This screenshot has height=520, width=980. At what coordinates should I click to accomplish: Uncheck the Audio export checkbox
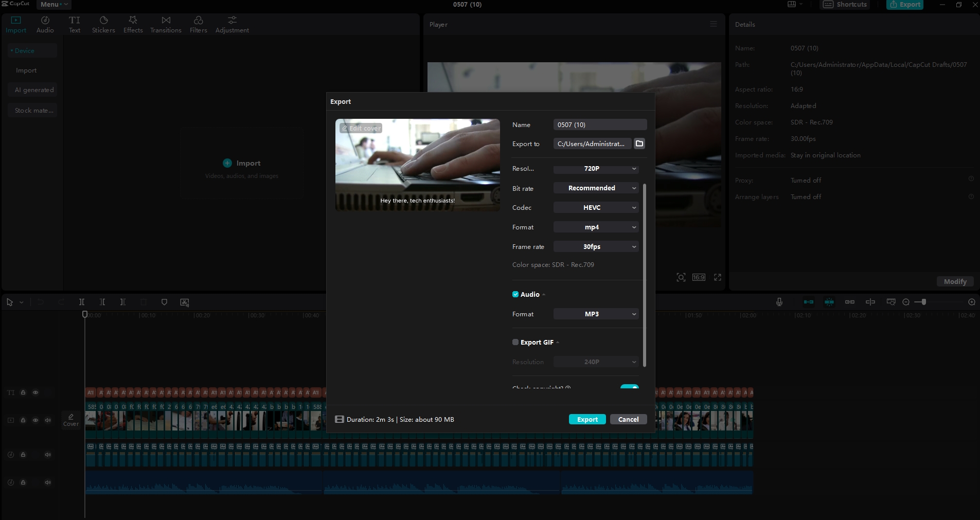pyautogui.click(x=516, y=294)
